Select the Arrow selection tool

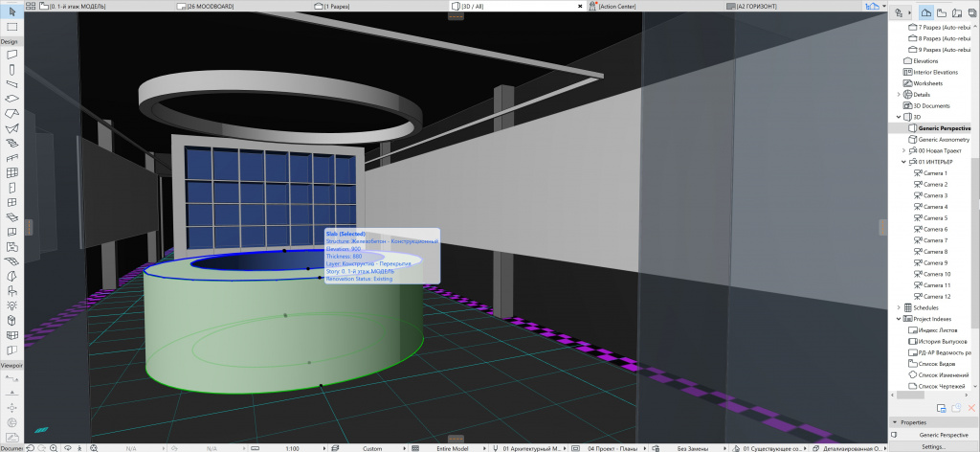tap(11, 11)
